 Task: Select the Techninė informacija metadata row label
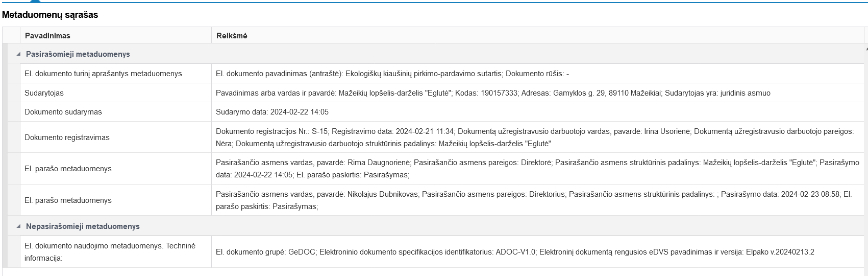pos(110,252)
